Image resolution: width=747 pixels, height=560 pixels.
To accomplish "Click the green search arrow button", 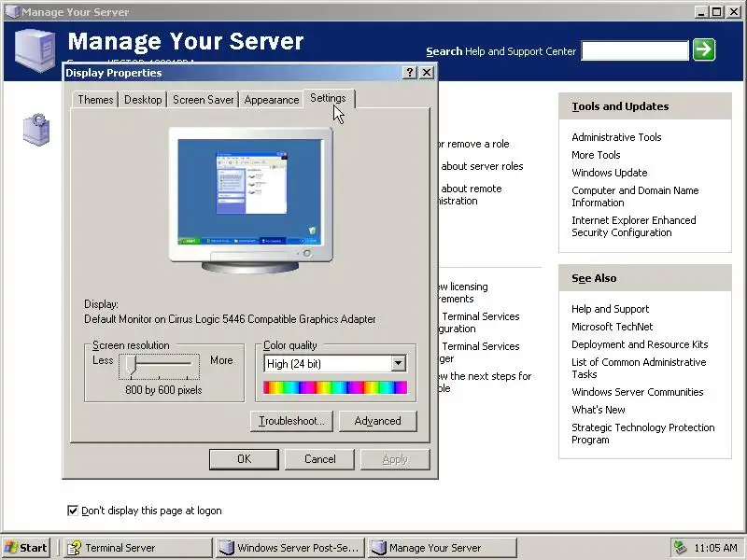I will pos(704,49).
